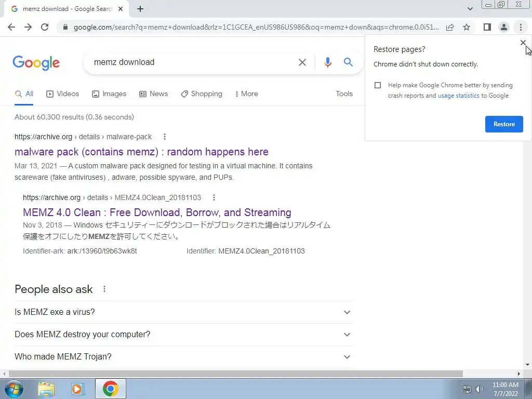Open the MEMZ 4.0 Clean result
This screenshot has width=532, height=399.
[157, 212]
